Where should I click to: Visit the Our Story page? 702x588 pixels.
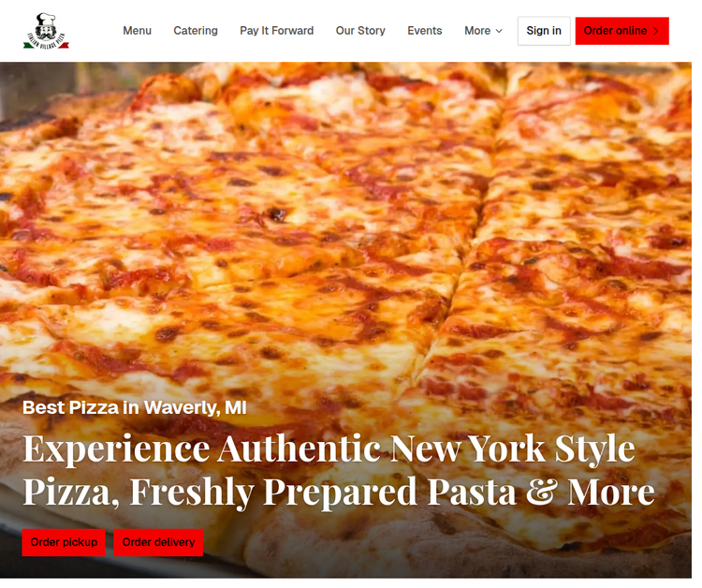coord(360,31)
